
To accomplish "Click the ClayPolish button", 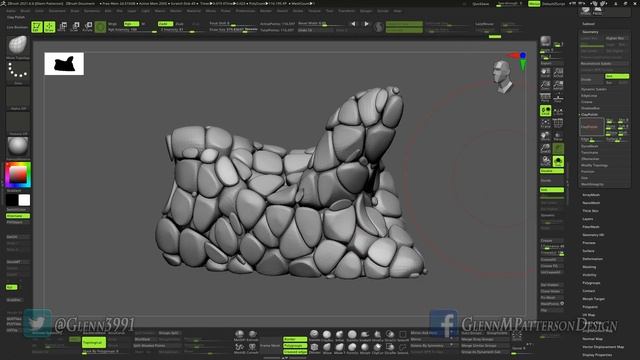I will click(x=591, y=127).
